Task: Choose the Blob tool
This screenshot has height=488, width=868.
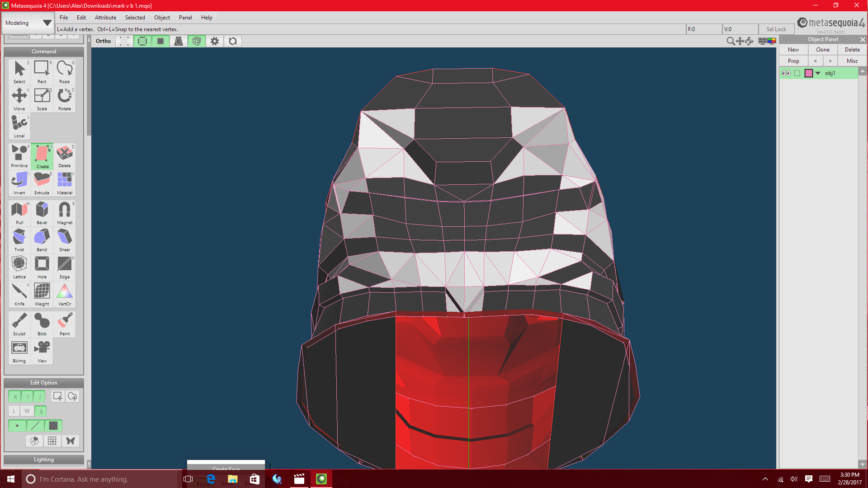Action: (42, 324)
